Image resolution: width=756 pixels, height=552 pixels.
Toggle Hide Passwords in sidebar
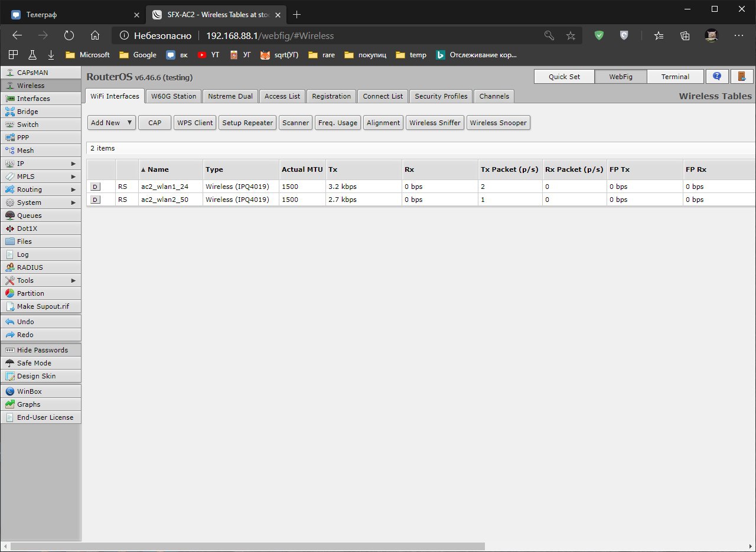point(41,350)
